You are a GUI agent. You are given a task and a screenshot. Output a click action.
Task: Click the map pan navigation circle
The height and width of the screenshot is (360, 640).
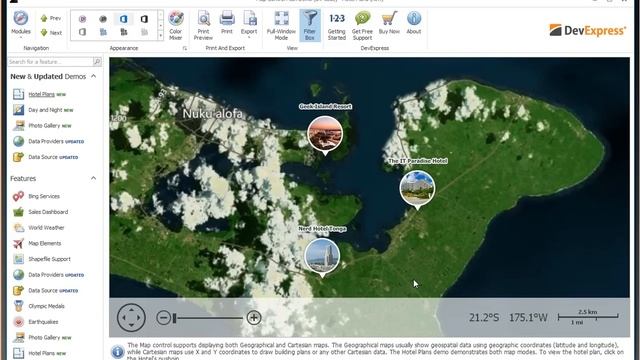(131, 317)
